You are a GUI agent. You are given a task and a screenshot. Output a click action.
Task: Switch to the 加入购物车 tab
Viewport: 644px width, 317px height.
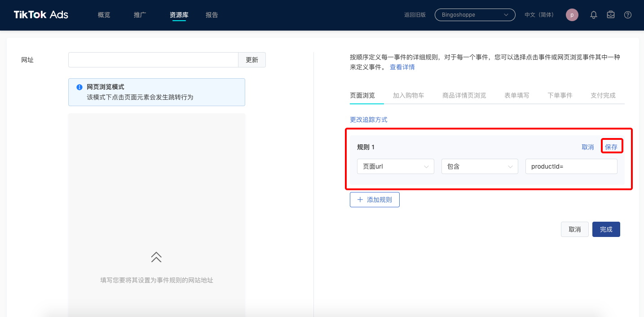point(408,95)
